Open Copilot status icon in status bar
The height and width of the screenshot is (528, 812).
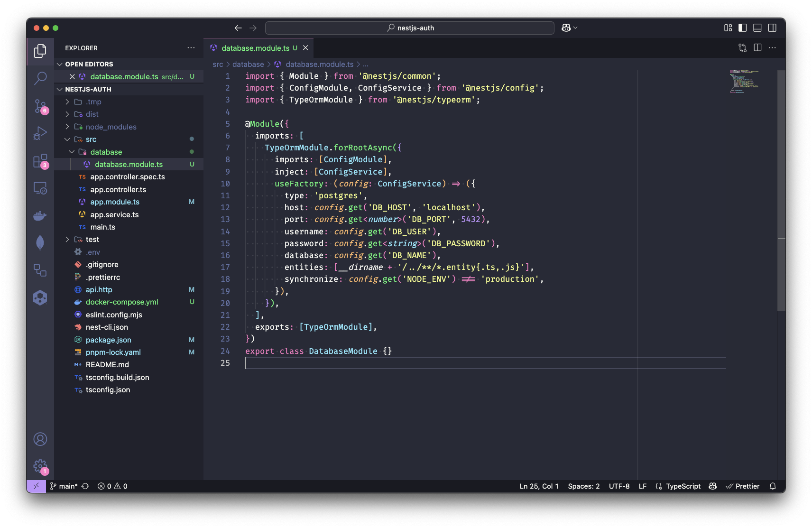click(713, 486)
